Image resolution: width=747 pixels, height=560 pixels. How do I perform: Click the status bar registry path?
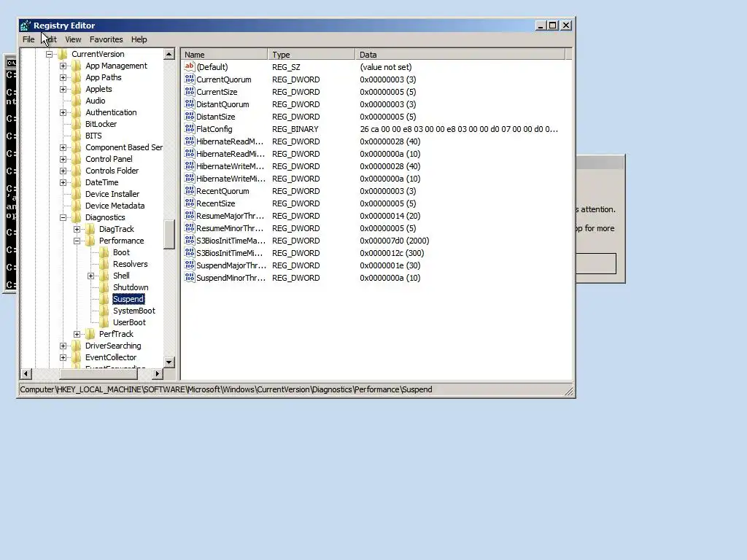(x=226, y=389)
